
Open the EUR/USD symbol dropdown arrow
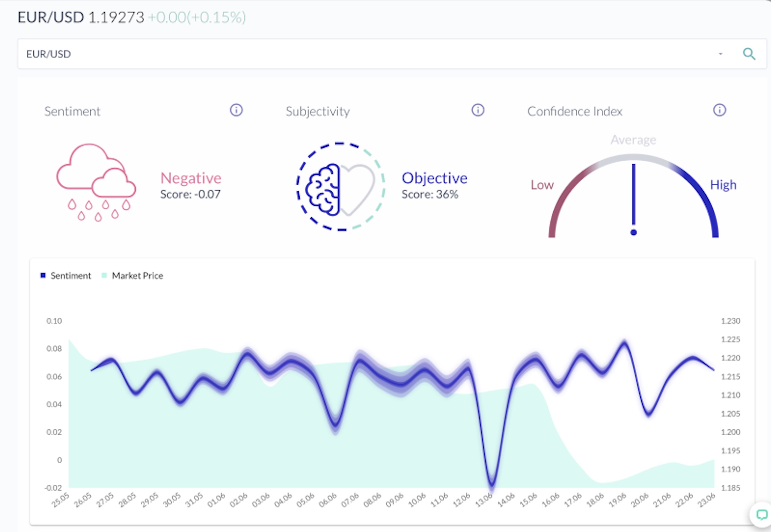720,54
